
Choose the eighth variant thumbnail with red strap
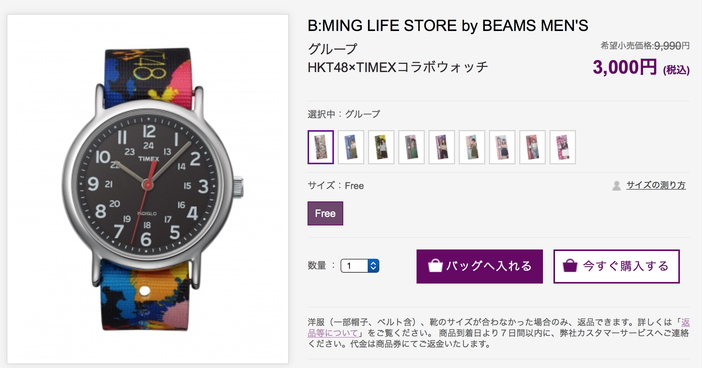pos(532,147)
